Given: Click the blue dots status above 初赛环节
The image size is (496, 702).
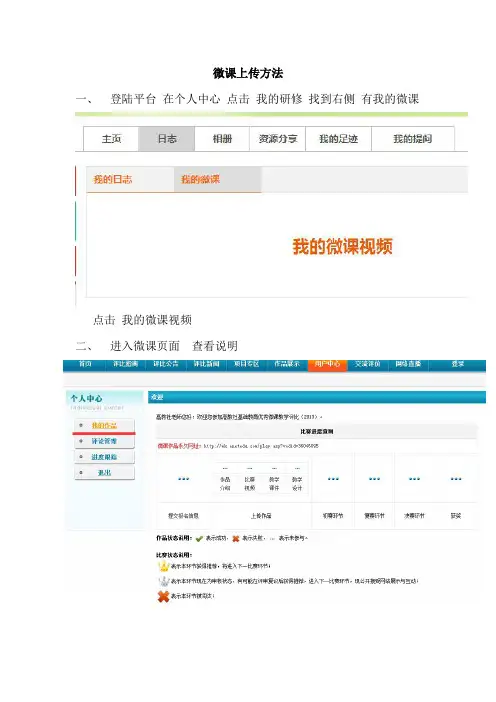Looking at the screenshot, I should (x=333, y=479).
